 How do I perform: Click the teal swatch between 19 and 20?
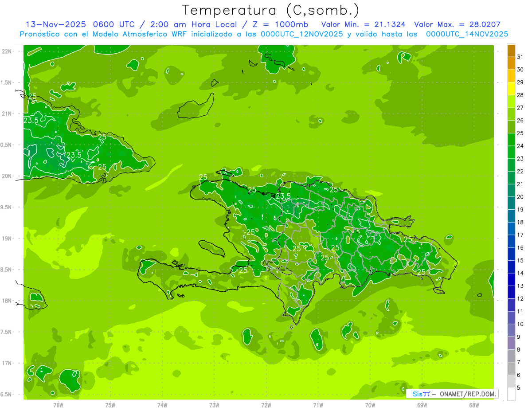coord(511,204)
